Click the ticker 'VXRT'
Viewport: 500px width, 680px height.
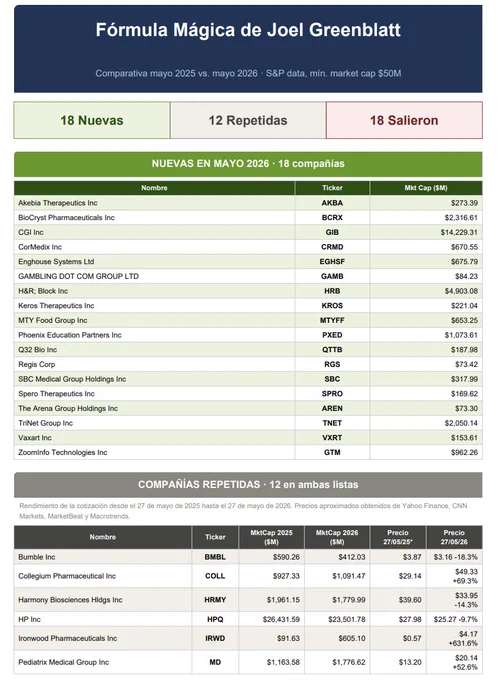332,438
